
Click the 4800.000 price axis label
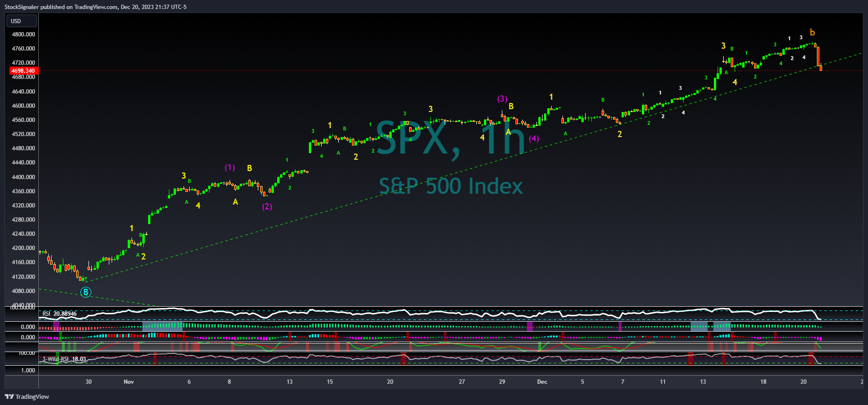point(24,34)
